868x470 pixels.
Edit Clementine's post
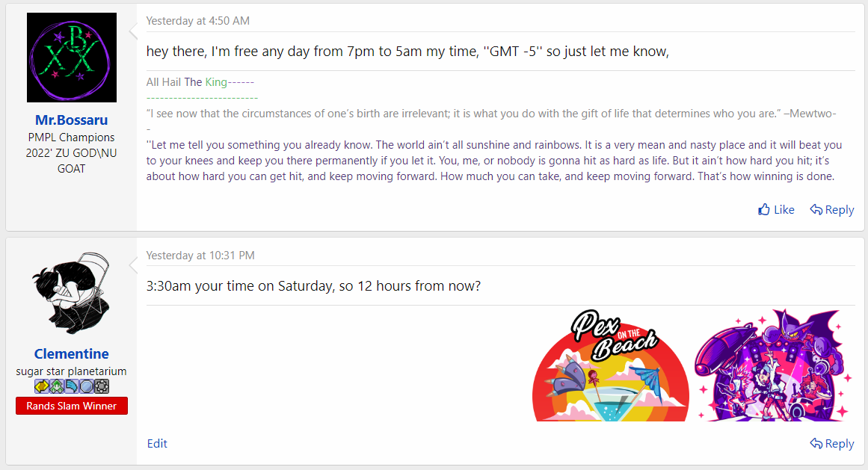click(x=157, y=444)
